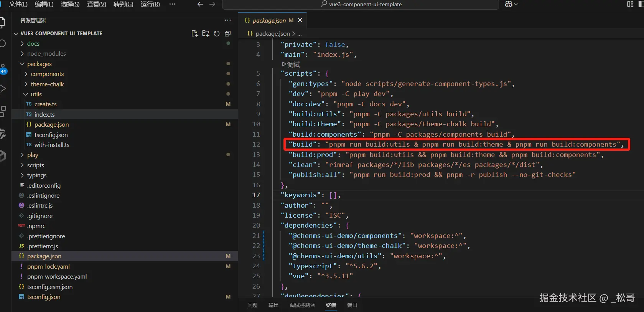This screenshot has width=644, height=312.
Task: Expand the theme-chalk folder
Action: tap(47, 84)
